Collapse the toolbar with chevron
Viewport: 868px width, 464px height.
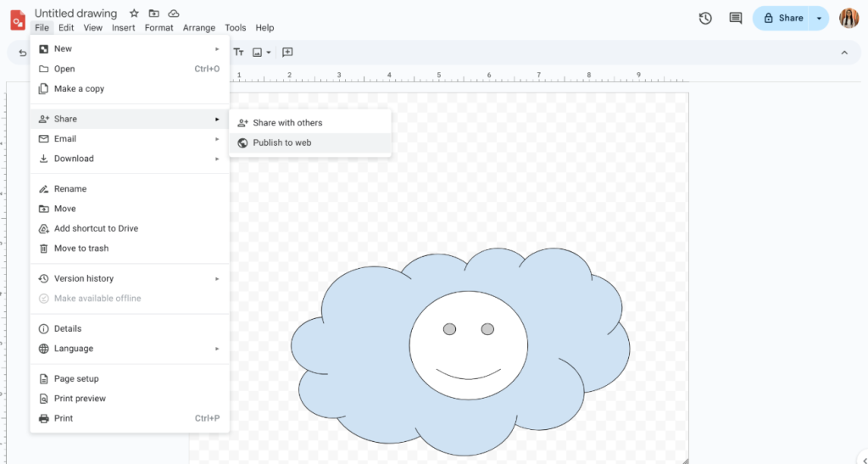843,53
